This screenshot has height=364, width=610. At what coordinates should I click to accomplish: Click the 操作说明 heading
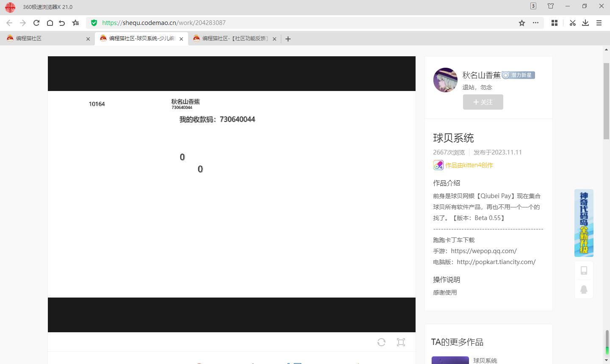(x=446, y=280)
